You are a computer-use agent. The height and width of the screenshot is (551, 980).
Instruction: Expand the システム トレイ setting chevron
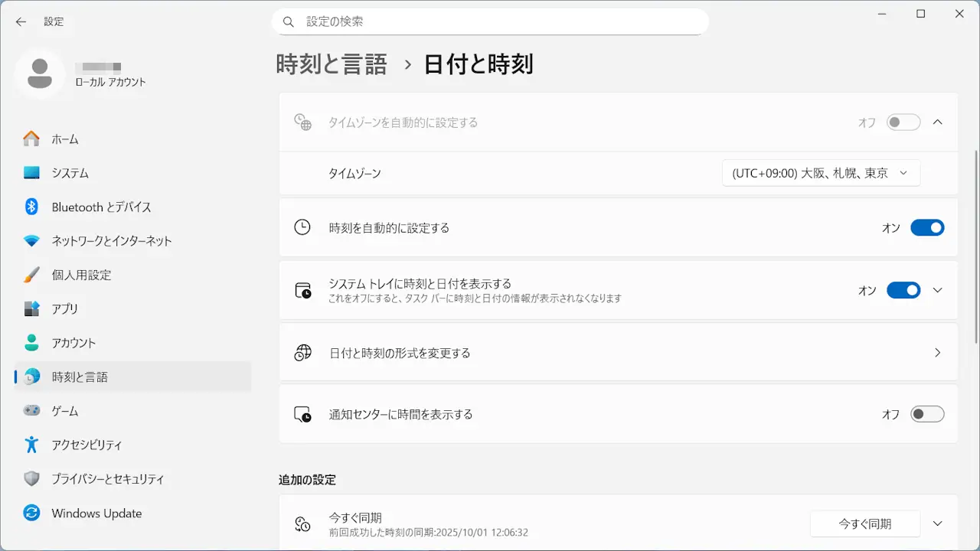click(938, 290)
